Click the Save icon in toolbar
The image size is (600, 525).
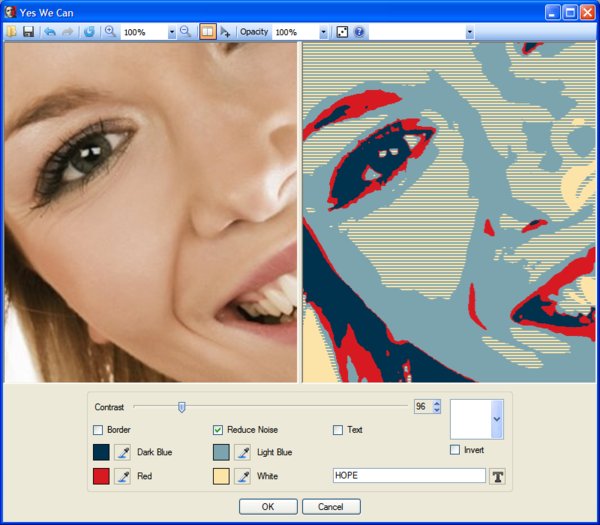click(x=28, y=32)
